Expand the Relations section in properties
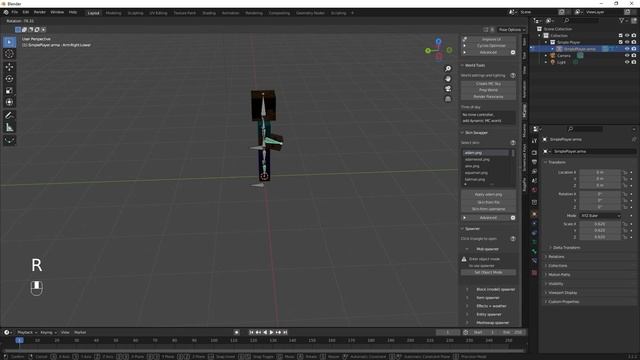 coord(555,257)
